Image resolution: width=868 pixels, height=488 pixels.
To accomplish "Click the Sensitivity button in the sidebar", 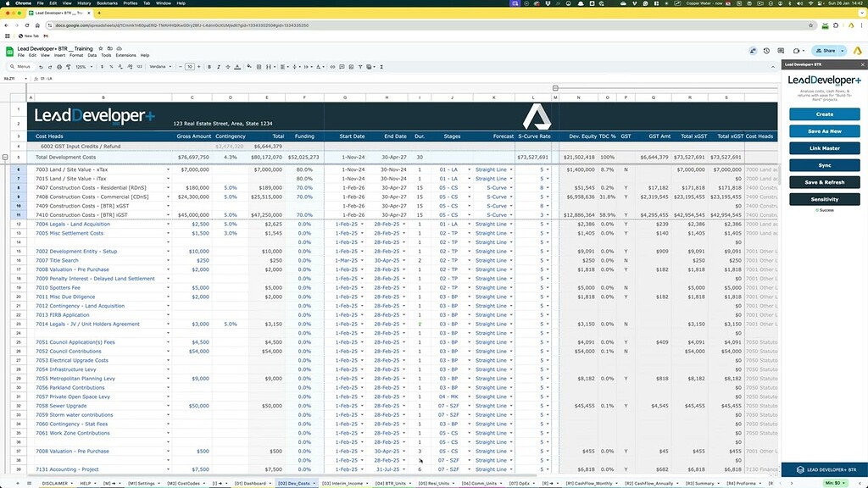I will click(824, 199).
